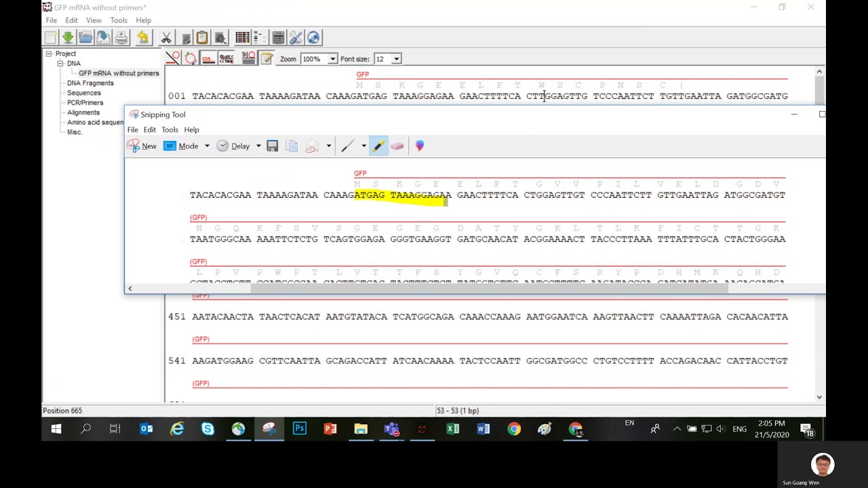The height and width of the screenshot is (488, 868).
Task: Copy snip with Snipping Tool copy icon
Action: point(292,146)
